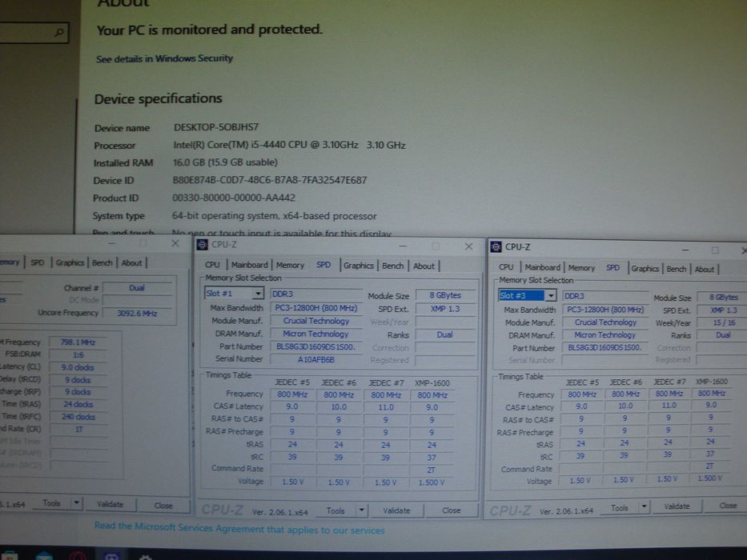
Task: Click SPD Ext. XMP 1.3 in Slot #1 window
Action: pos(445,309)
